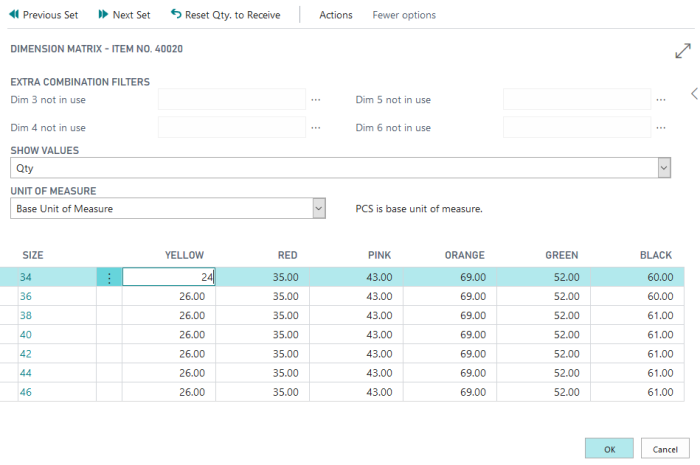
Task: Open the Unit of Measure dropdown
Action: point(319,209)
